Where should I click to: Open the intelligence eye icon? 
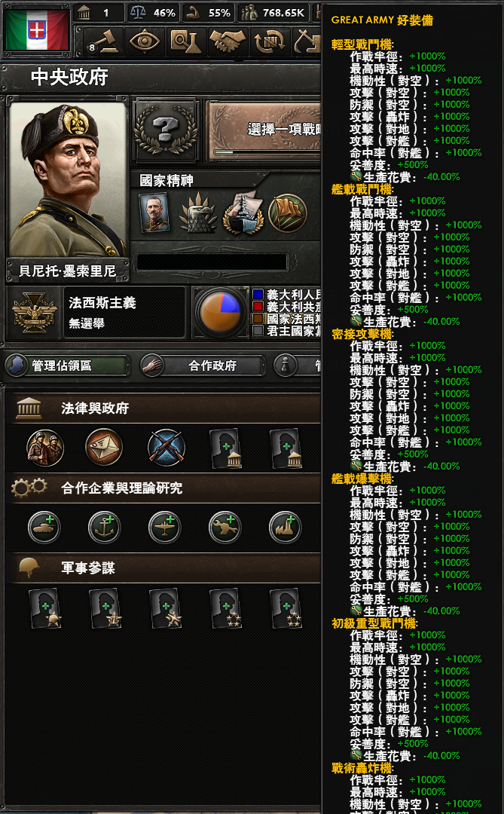point(144,41)
